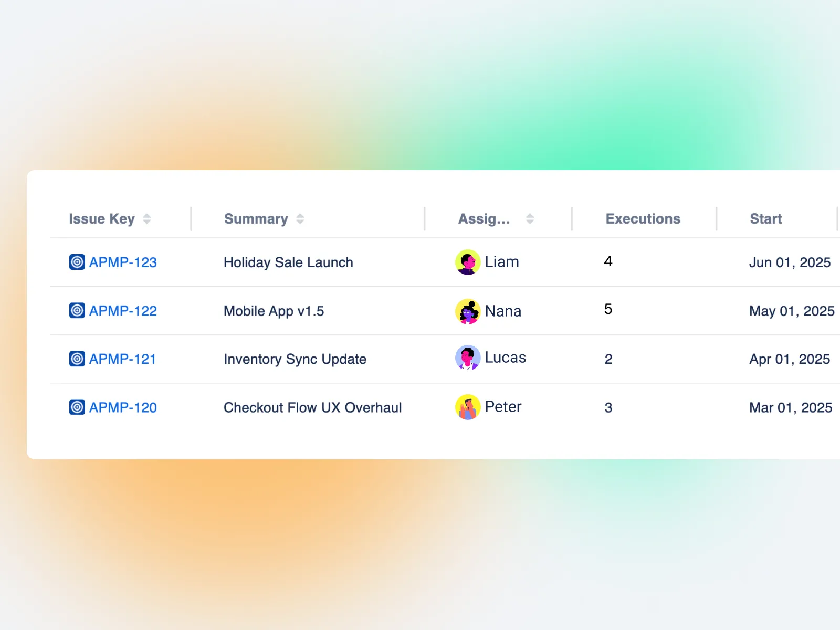Select the Checkout Flow UX Overhaul summary
This screenshot has width=840, height=630.
[312, 408]
